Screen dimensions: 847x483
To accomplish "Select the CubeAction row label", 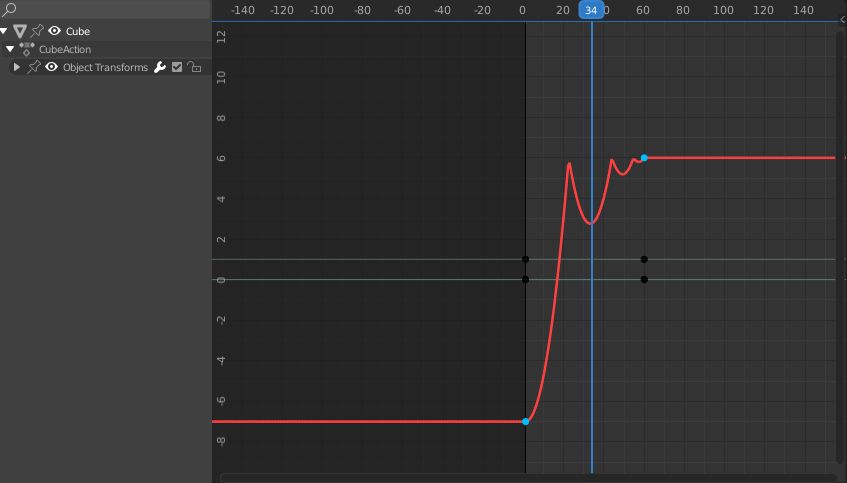I will pyautogui.click(x=65, y=49).
